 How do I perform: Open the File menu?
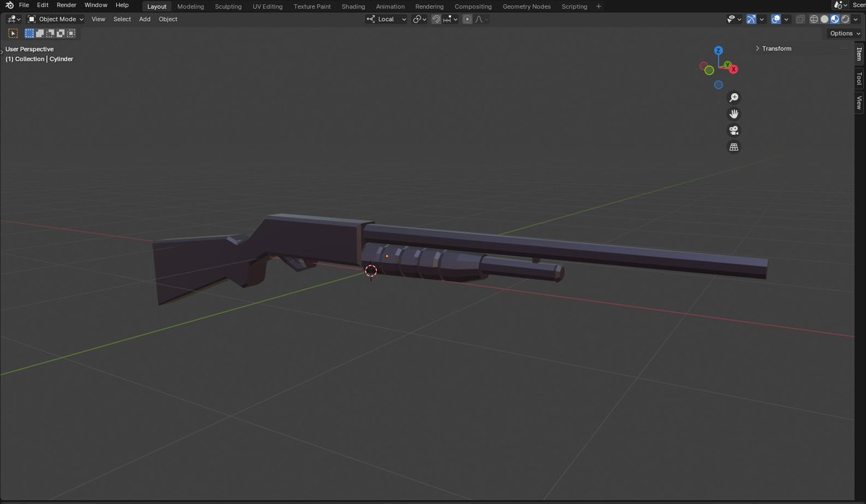point(24,5)
